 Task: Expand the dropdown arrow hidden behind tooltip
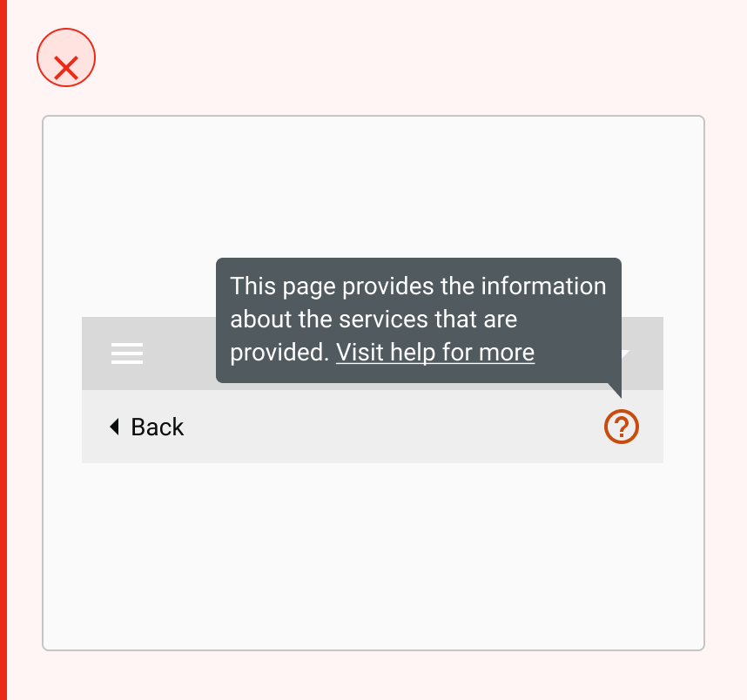(626, 353)
